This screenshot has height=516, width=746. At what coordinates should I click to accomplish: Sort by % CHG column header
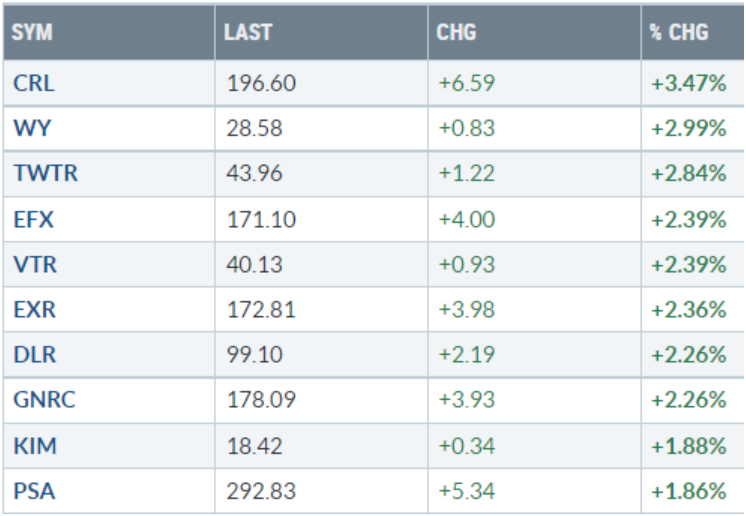pos(678,33)
